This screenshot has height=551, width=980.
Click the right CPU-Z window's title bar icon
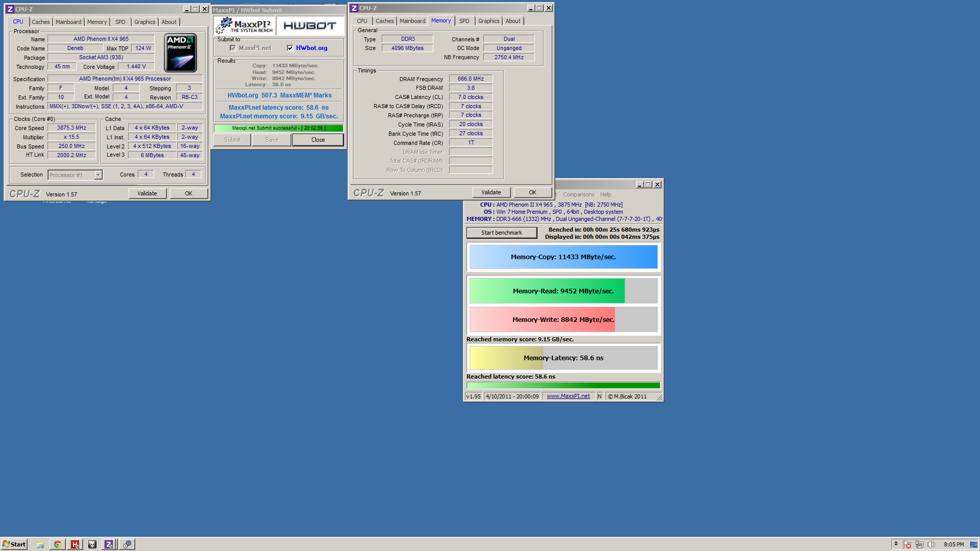354,8
